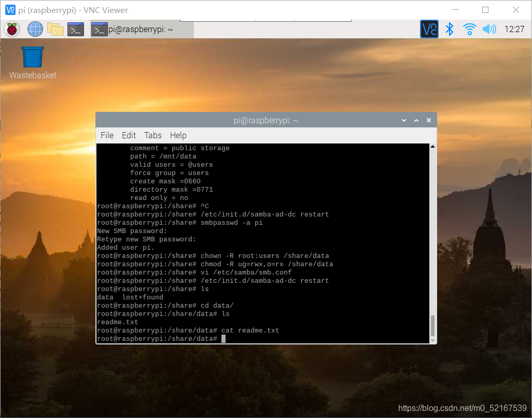Click the terminal cursor at the last prompt

pos(223,339)
